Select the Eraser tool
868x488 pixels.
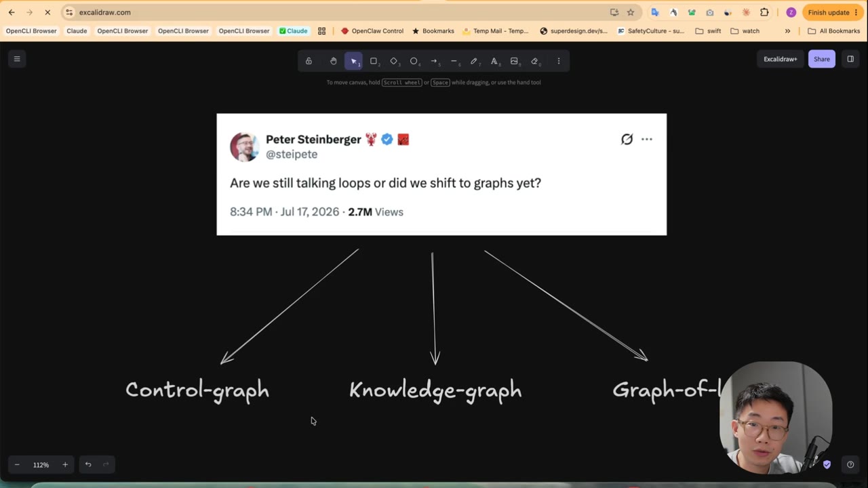[534, 61]
